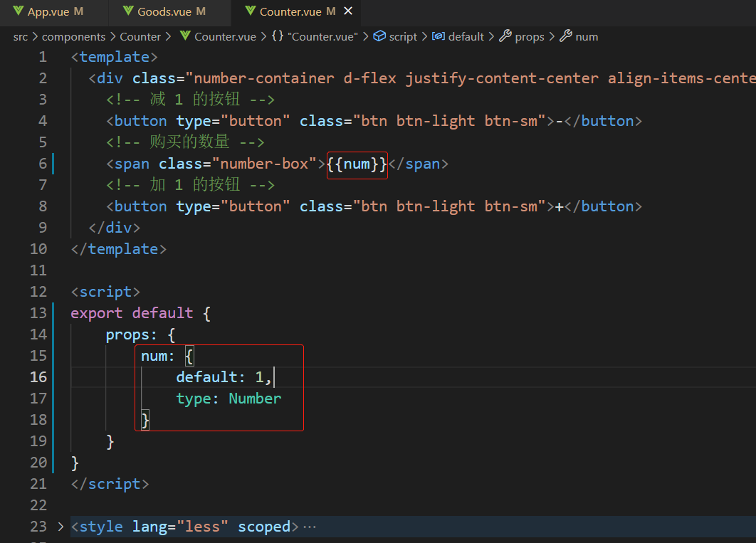Click the minus button tag on line 4
Screen dimensions: 756x543
[x=374, y=122]
